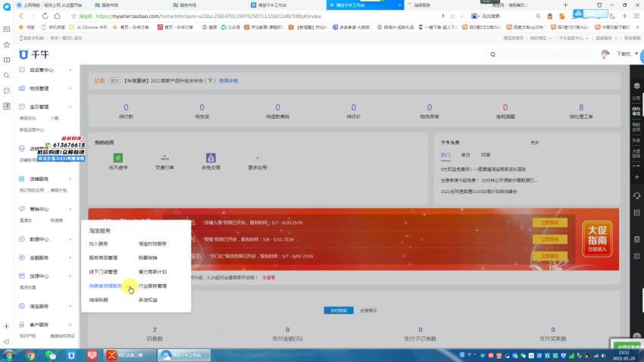The height and width of the screenshot is (362, 644).
Task: Switch to the 问答 tab in 千牛头条
Action: pyautogui.click(x=486, y=154)
